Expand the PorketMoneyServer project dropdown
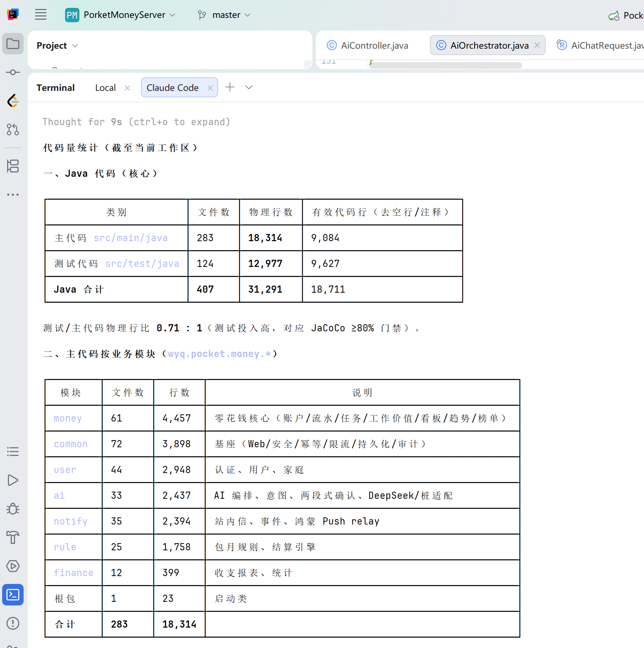644x648 pixels. coord(172,15)
